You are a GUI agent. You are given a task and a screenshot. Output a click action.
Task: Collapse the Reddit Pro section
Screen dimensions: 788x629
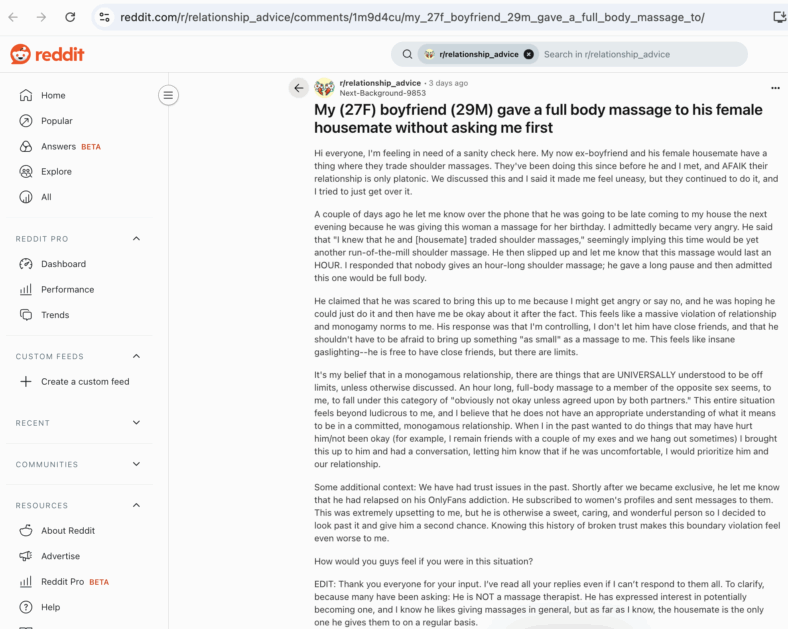click(136, 239)
